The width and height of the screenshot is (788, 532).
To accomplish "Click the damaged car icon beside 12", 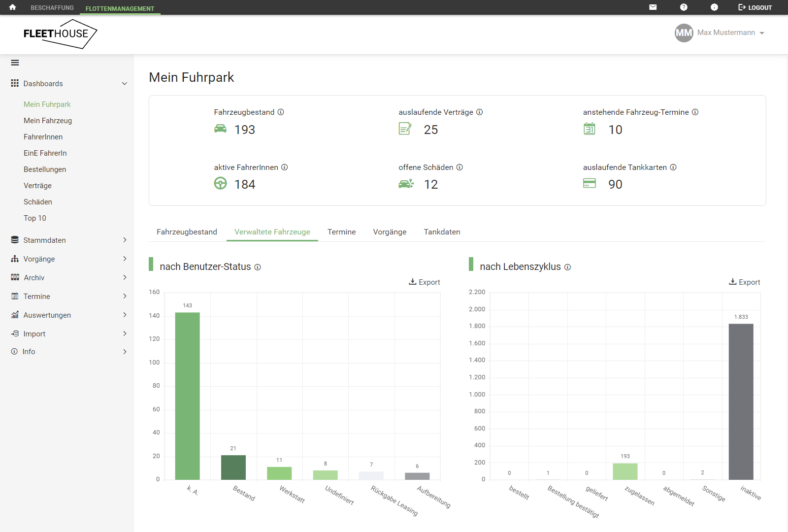I will (x=406, y=184).
